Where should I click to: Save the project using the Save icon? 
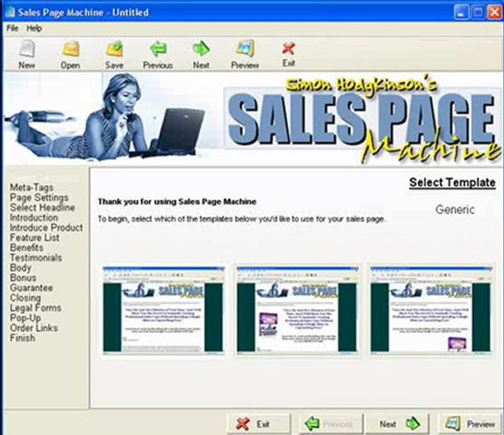coord(114,54)
